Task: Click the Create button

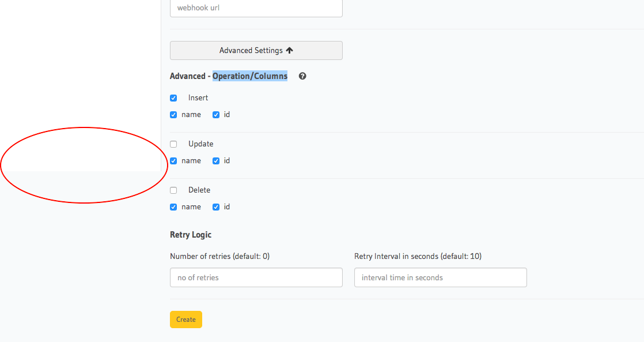Action: [x=185, y=319]
